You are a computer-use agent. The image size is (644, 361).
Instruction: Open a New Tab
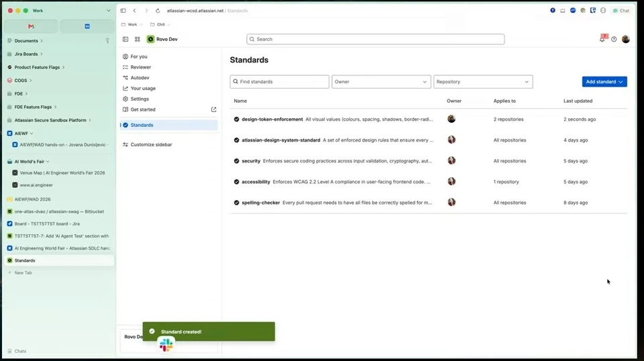59,272
